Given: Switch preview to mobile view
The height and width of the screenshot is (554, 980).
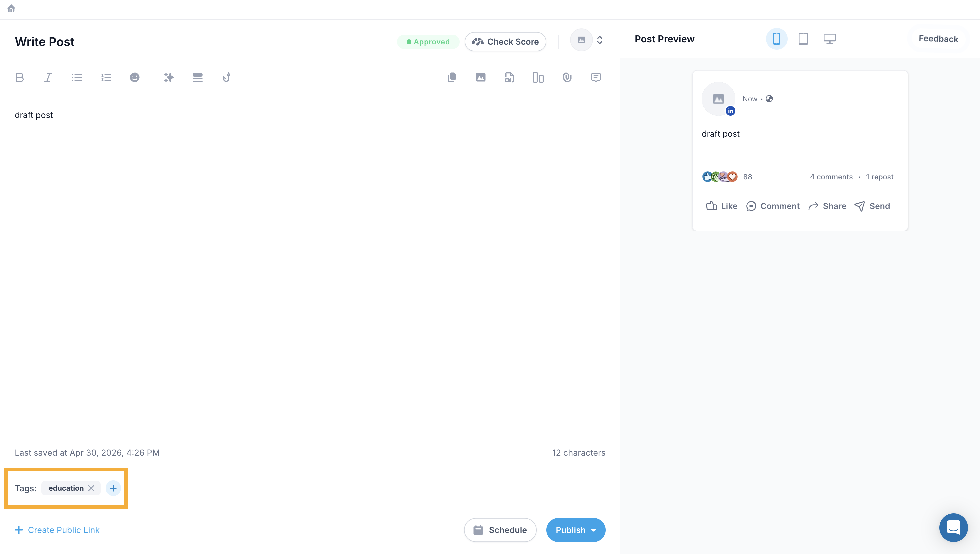Looking at the screenshot, I should click(x=776, y=39).
